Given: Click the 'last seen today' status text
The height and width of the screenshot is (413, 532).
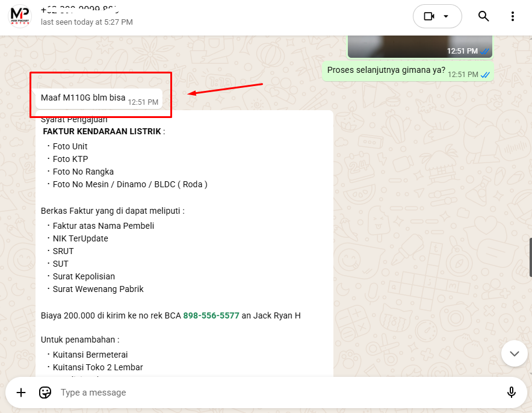Looking at the screenshot, I should point(87,22).
